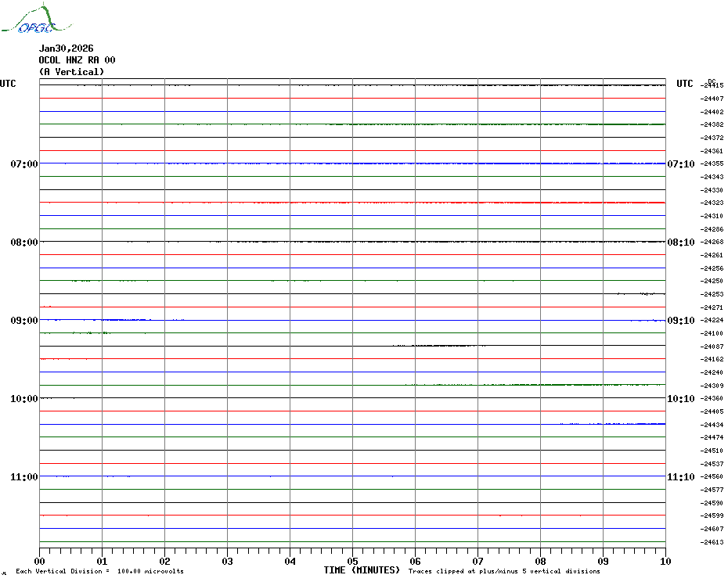Click the -24415 DC offset value
Screen dimensions: 728x582
(x=712, y=85)
